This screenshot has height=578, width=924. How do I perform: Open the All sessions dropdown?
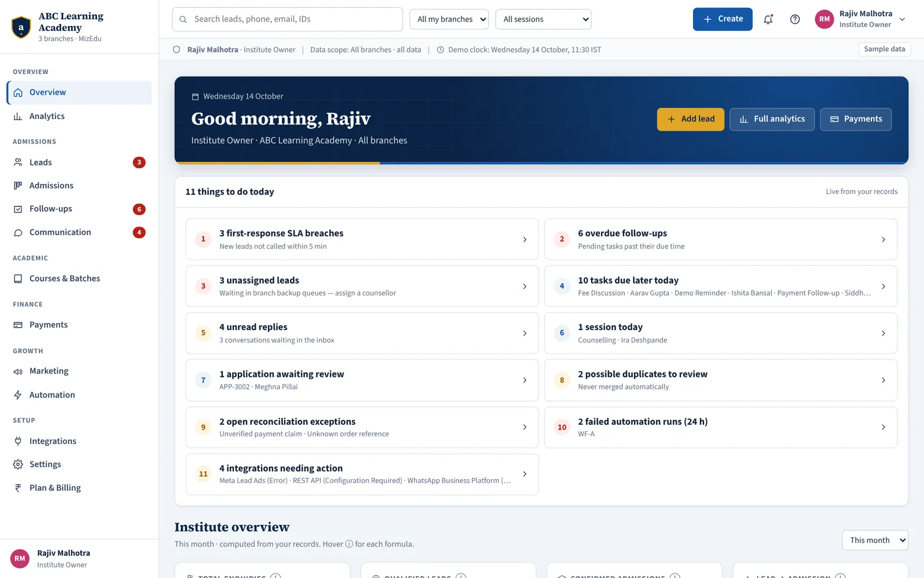click(x=543, y=19)
